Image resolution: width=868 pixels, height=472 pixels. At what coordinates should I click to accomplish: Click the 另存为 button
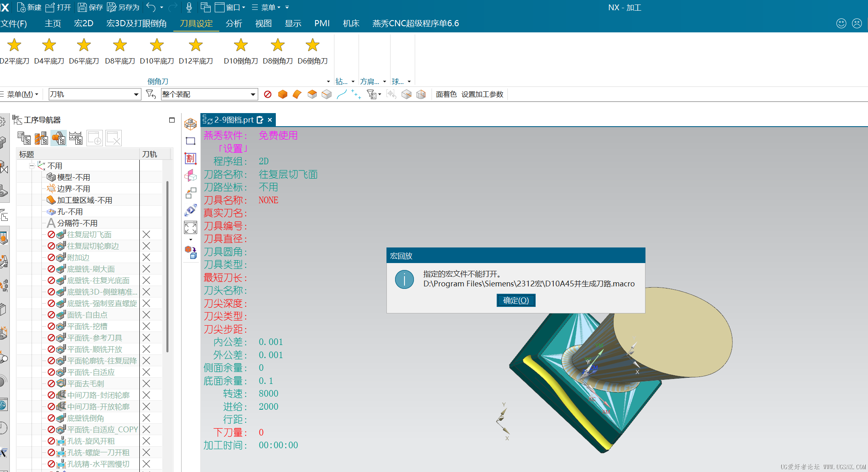123,7
